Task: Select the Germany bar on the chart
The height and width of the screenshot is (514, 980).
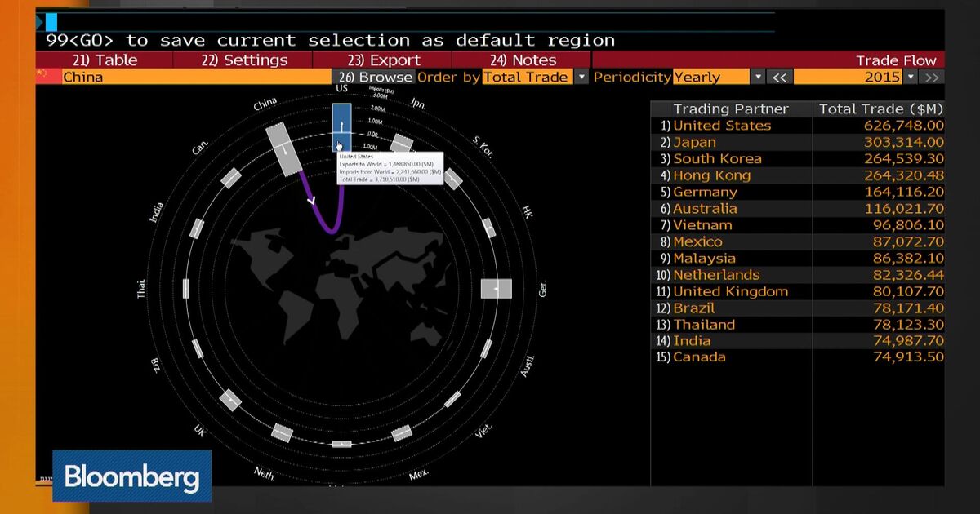Action: pos(496,289)
